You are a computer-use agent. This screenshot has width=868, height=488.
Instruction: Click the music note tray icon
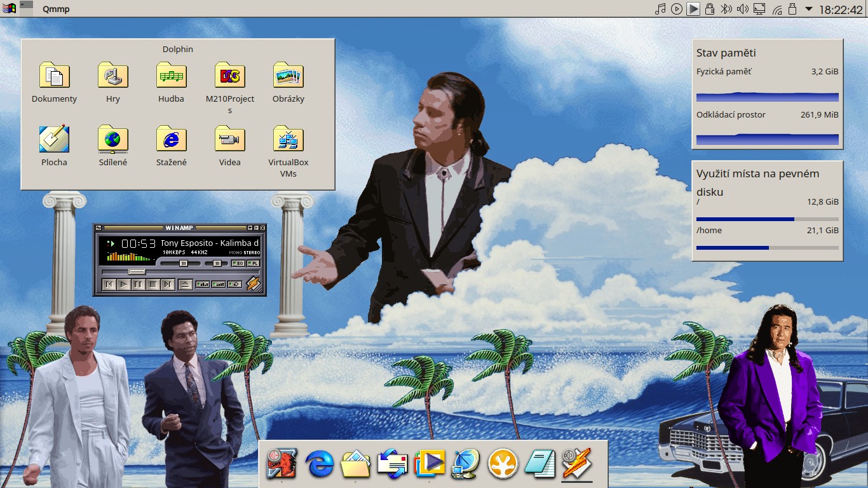coord(660,9)
